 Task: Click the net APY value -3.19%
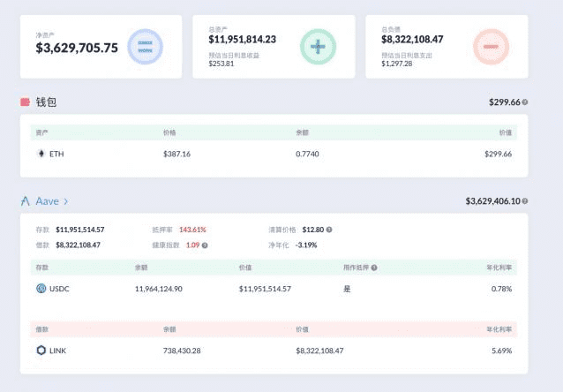[x=306, y=245]
